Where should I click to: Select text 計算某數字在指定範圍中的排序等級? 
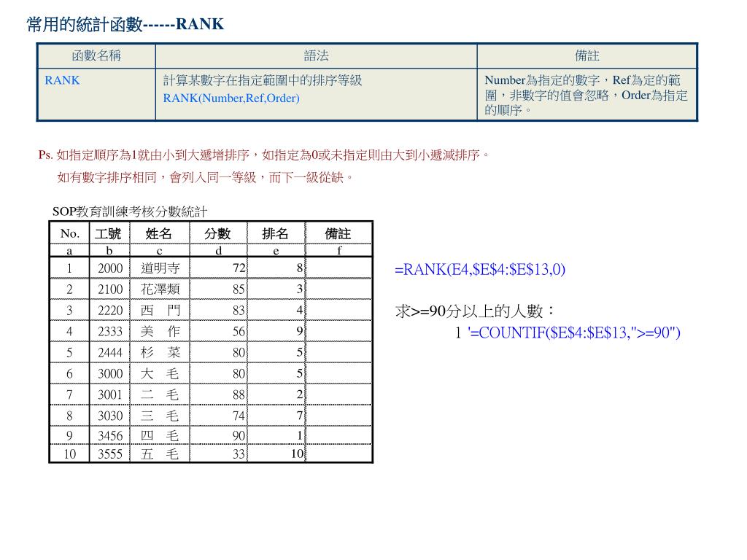pyautogui.click(x=263, y=80)
